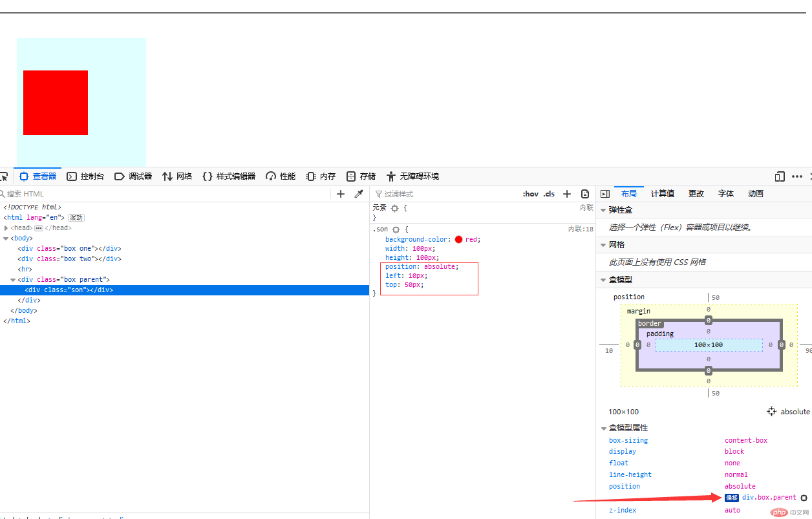This screenshot has width=812, height=519.
Task: Toggle print media simulation icon
Action: pos(585,194)
